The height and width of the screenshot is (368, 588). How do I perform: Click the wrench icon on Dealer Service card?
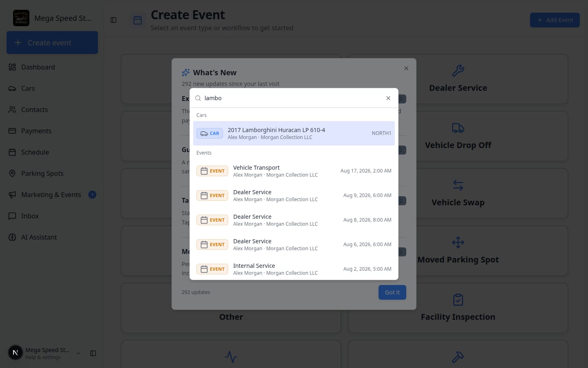(458, 71)
